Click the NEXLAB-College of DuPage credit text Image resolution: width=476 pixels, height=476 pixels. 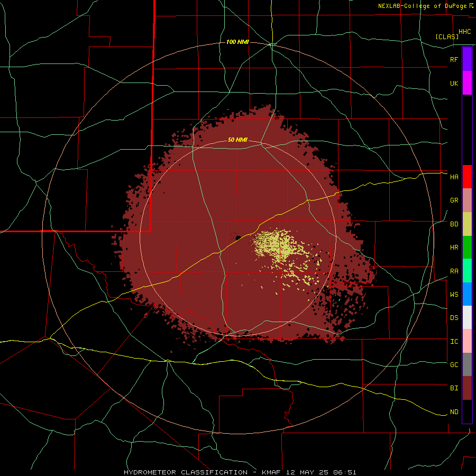click(x=423, y=6)
